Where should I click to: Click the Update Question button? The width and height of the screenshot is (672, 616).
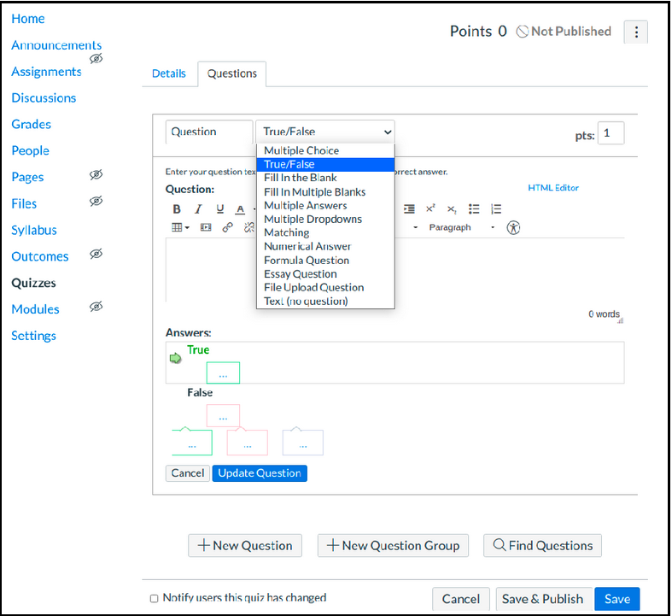pyautogui.click(x=260, y=473)
